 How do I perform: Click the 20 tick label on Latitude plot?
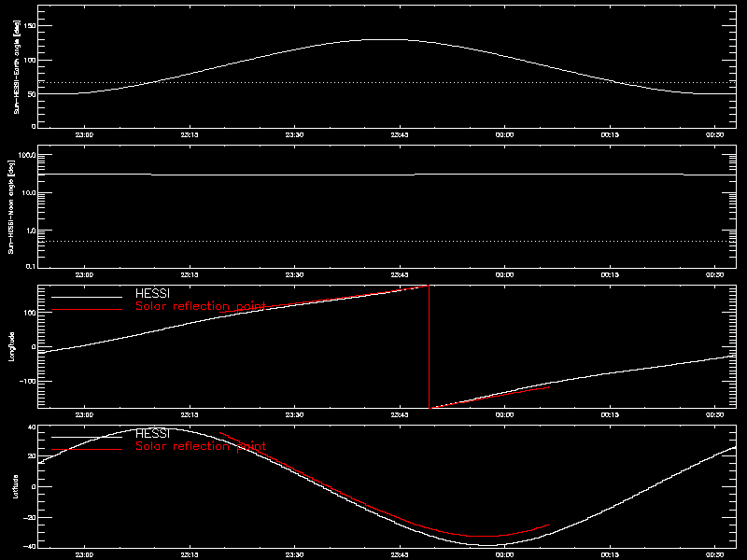(33, 456)
